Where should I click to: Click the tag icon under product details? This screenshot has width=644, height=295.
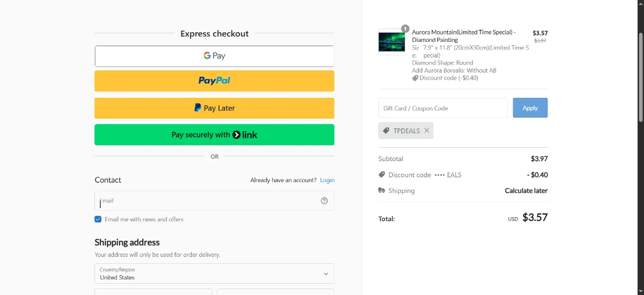click(x=415, y=78)
